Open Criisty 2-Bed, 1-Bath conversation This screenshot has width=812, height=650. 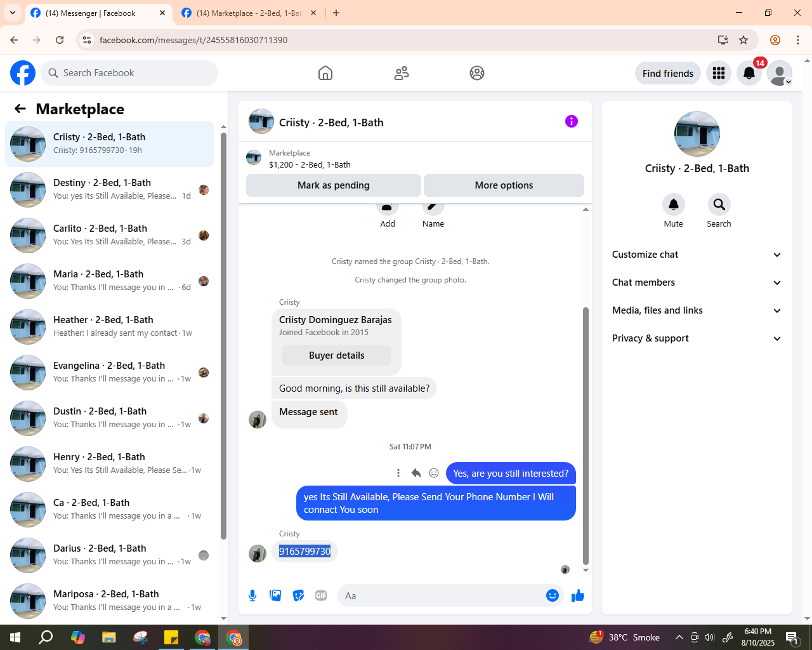click(110, 144)
